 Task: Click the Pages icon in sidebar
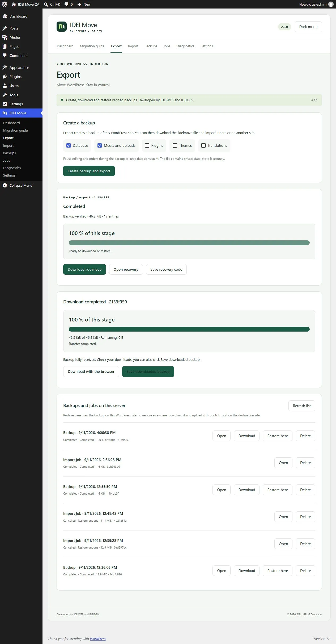pyautogui.click(x=5, y=47)
